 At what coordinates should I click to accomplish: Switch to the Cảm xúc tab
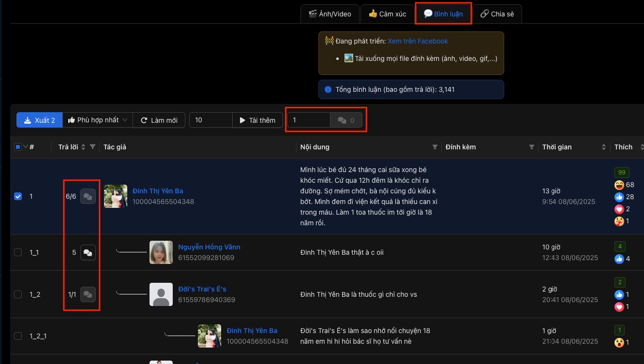pos(387,14)
